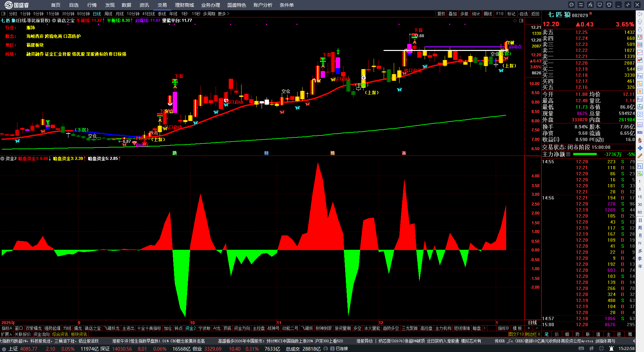This screenshot has width=644, height=352.
Task: Toggle the circle marker beside 资金2 indicator
Action: 2,159
